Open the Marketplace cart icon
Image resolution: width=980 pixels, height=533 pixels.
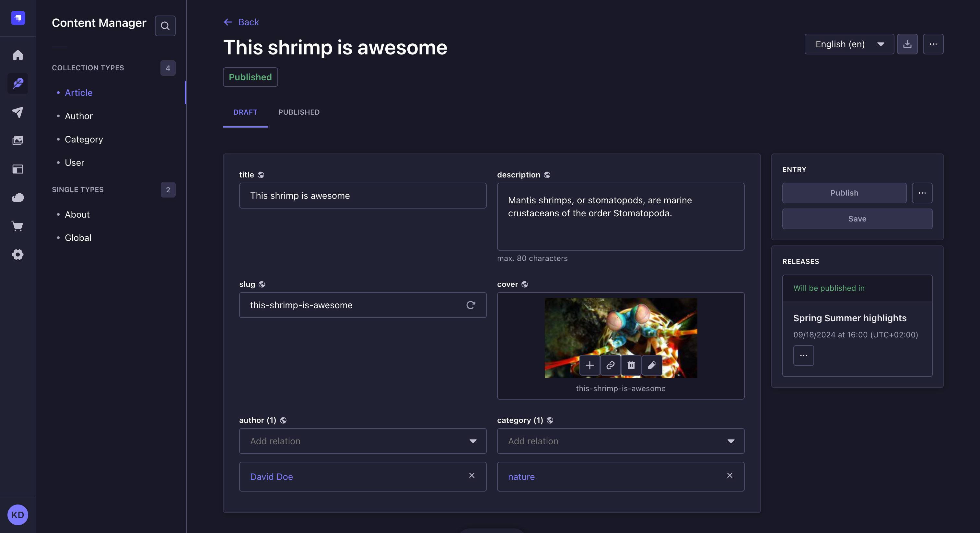[17, 226]
